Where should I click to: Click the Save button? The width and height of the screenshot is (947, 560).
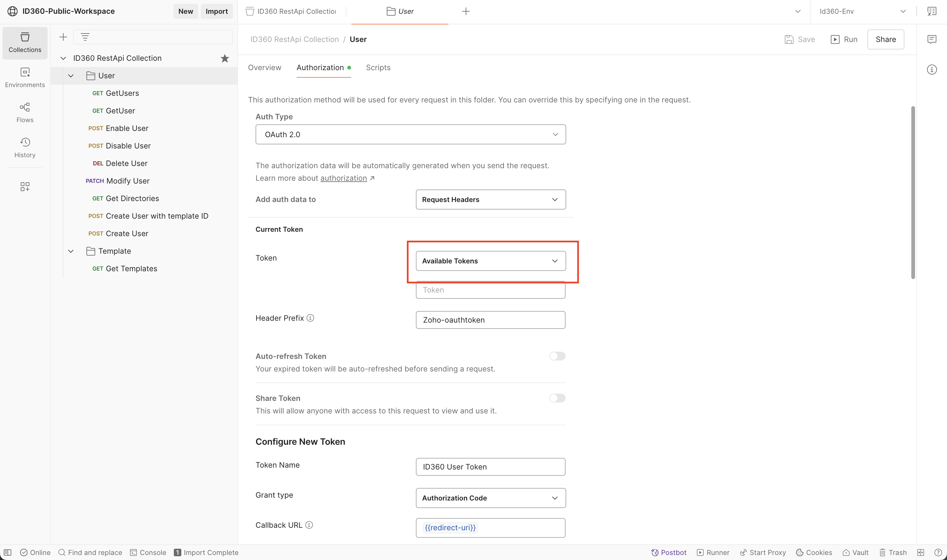click(x=800, y=39)
